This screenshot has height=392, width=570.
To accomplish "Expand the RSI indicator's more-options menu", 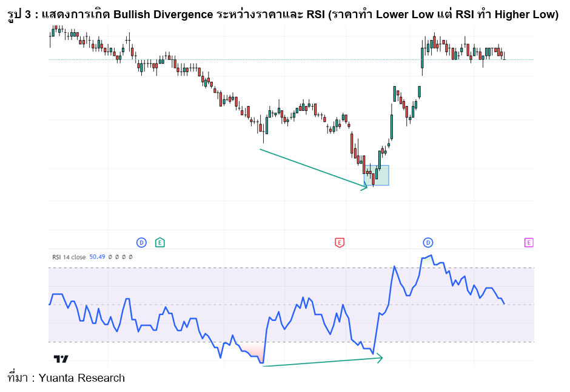I will click(x=130, y=257).
